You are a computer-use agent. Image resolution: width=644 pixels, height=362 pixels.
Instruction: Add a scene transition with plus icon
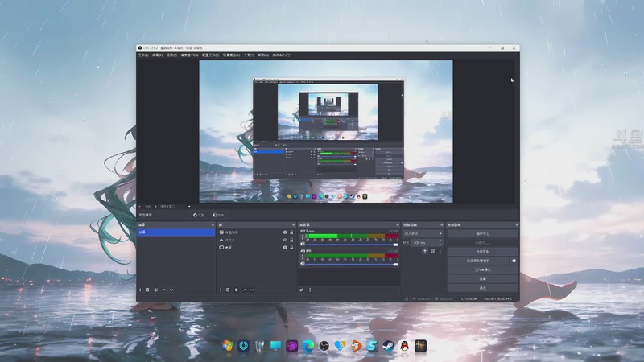tap(425, 251)
